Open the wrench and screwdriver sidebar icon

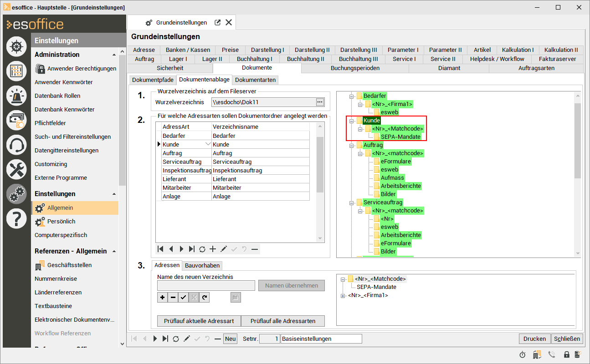point(16,170)
